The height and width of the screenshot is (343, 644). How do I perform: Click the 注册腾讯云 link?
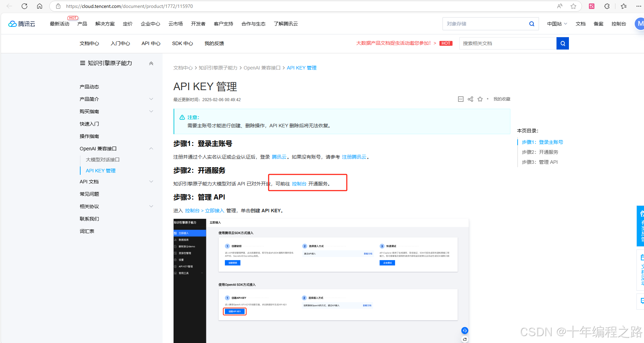coord(354,157)
